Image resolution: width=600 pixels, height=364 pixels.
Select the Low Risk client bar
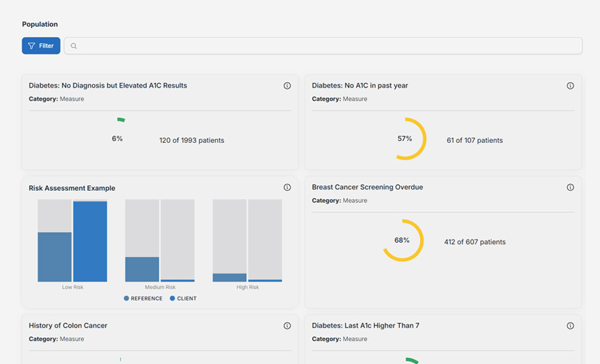pyautogui.click(x=90, y=241)
